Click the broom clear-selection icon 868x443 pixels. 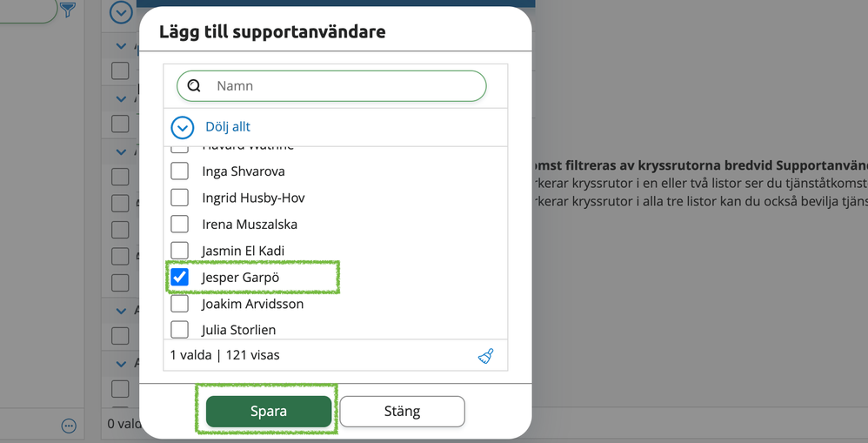[485, 356]
